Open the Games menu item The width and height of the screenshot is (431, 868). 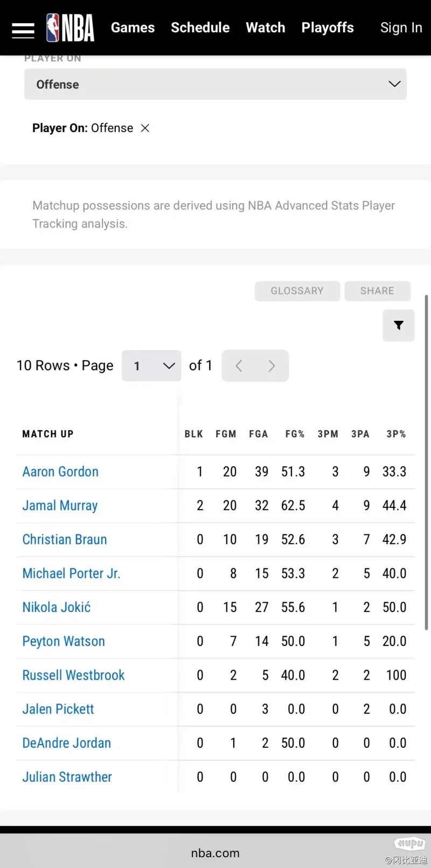(133, 27)
